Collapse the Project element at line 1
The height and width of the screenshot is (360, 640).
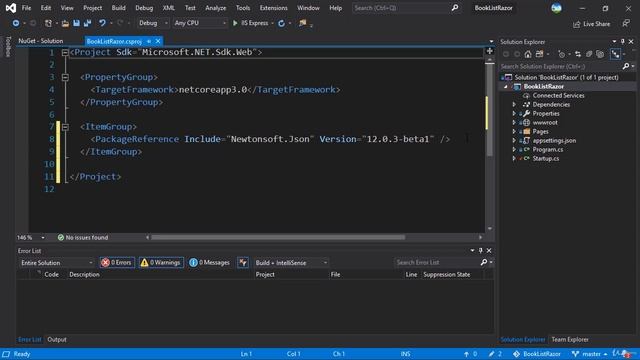(x=65, y=52)
